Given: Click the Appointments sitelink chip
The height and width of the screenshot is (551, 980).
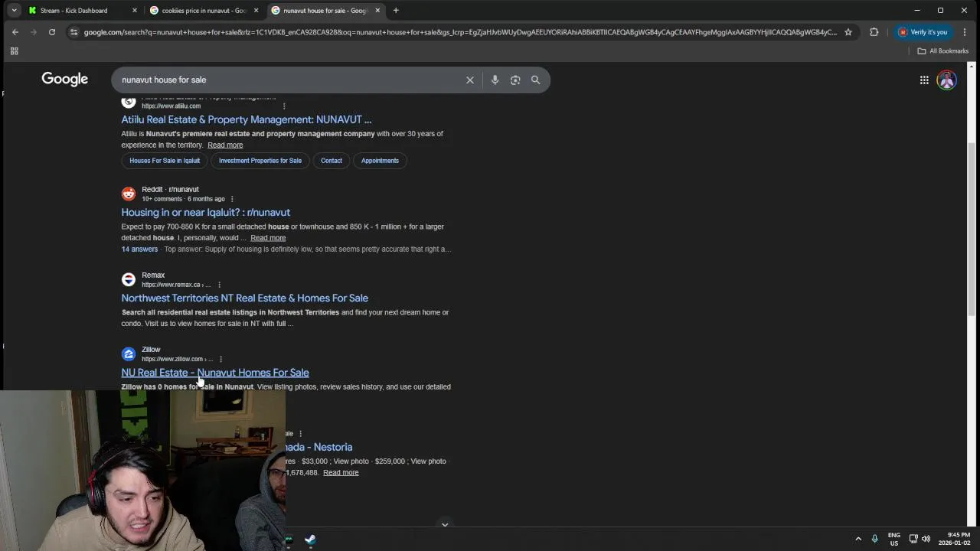Looking at the screenshot, I should 380,161.
